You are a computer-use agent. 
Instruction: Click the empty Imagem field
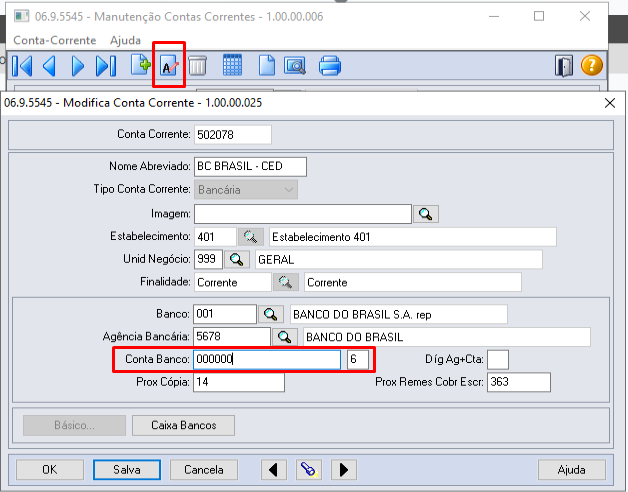click(303, 214)
